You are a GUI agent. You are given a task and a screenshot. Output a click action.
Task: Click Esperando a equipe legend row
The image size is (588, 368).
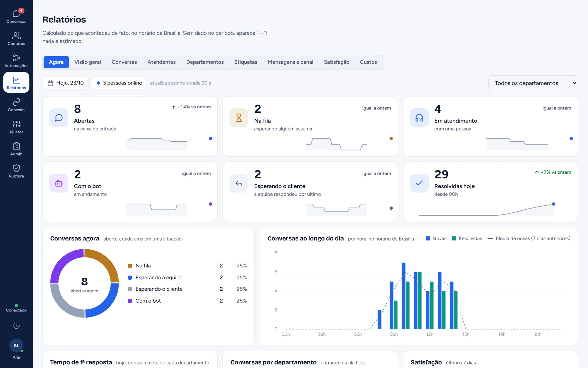click(x=187, y=277)
